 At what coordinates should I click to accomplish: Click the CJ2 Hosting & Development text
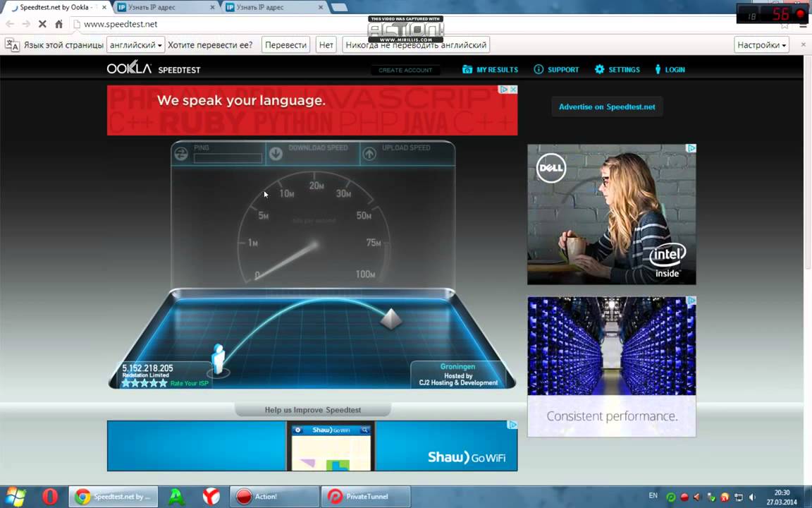458,382
